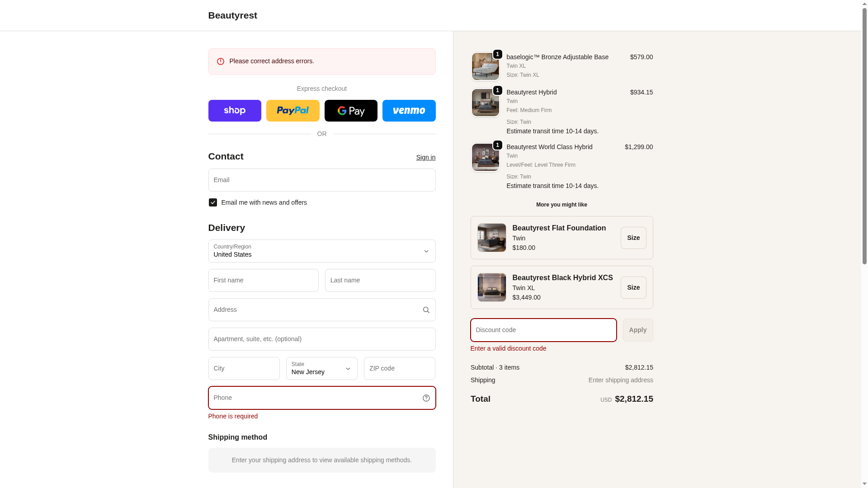Uncheck Email me with news and offers

(x=213, y=202)
